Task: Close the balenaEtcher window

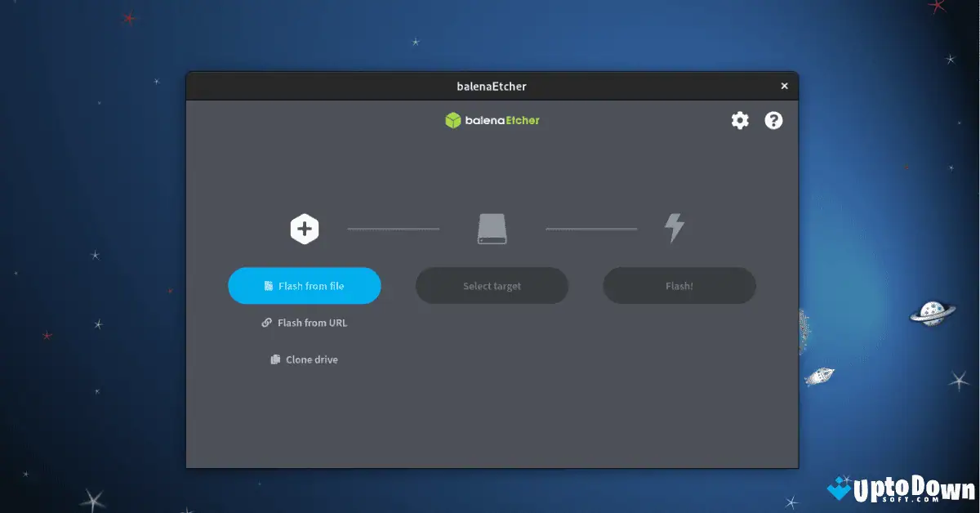Action: coord(784,86)
